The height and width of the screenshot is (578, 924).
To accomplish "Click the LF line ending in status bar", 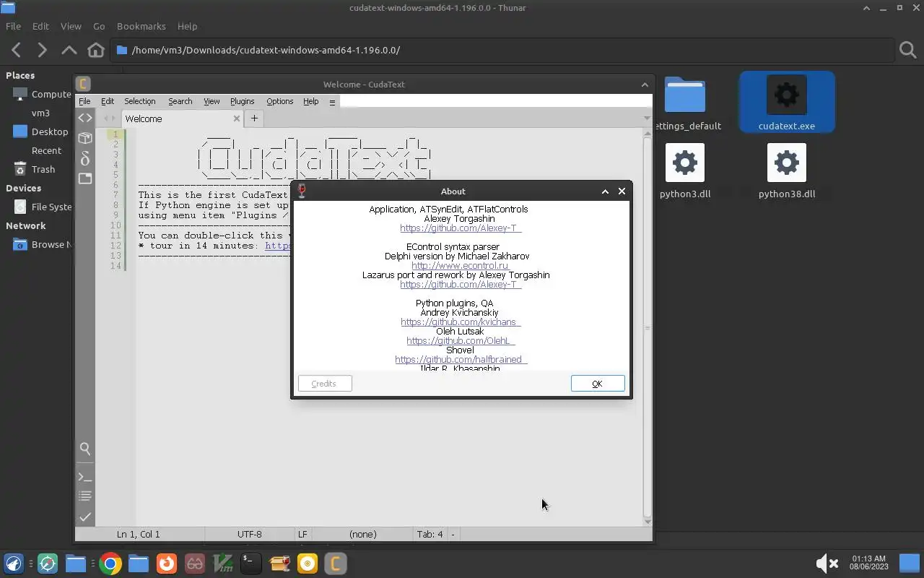I will [x=302, y=535].
